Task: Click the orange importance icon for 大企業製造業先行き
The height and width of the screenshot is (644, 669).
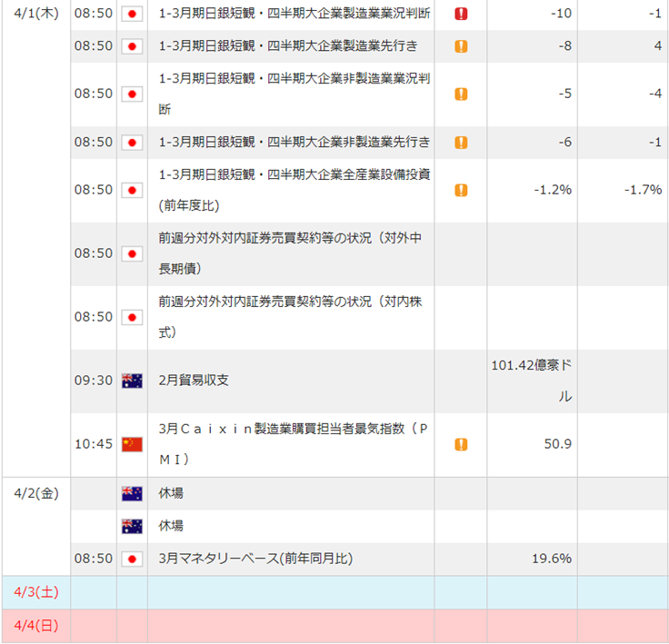Action: point(461,46)
